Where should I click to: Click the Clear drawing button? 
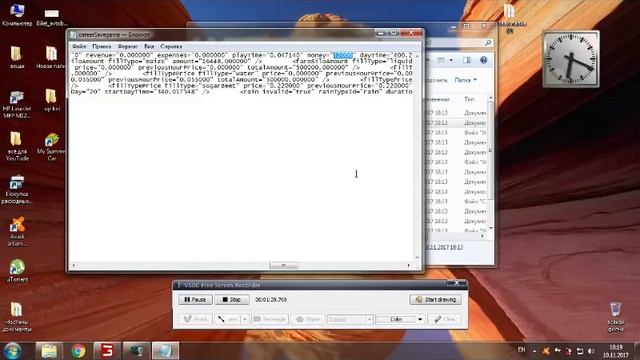click(444, 319)
